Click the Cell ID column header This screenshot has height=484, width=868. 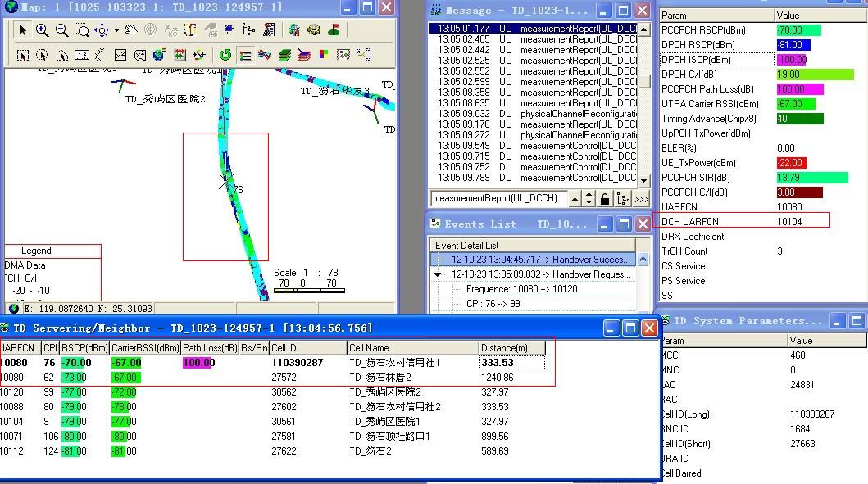point(307,348)
